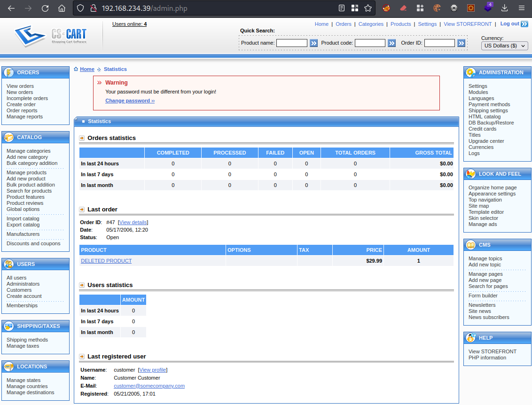Screen dimensions: 532x405
Task: Open the browser hamburger menu
Action: coord(521,8)
